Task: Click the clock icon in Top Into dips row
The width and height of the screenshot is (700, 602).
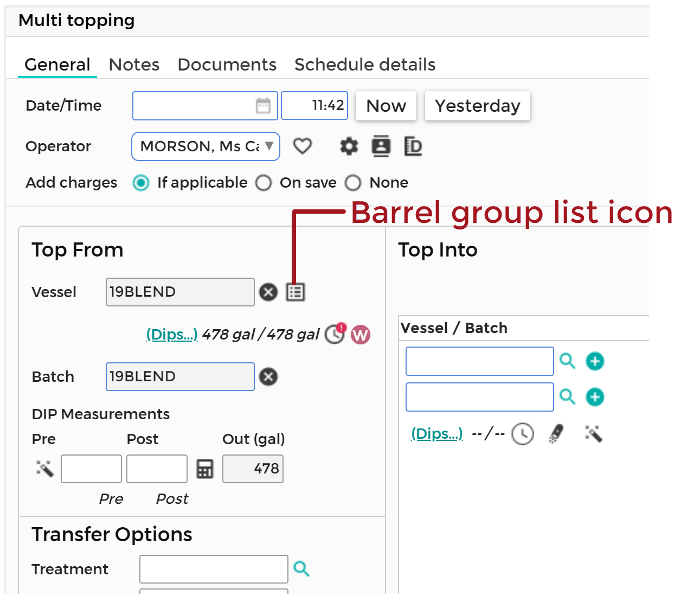Action: coord(523,434)
